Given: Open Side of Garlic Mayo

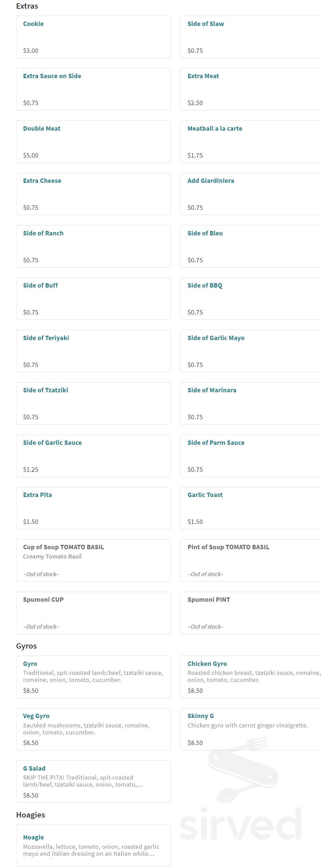Looking at the screenshot, I should pos(251,351).
